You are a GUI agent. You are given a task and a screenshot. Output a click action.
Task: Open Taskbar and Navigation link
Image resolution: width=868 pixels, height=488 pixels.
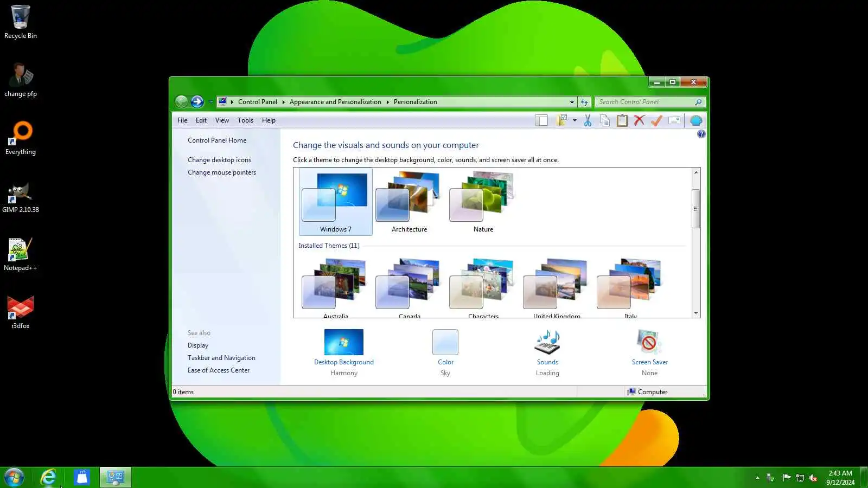[221, 358]
